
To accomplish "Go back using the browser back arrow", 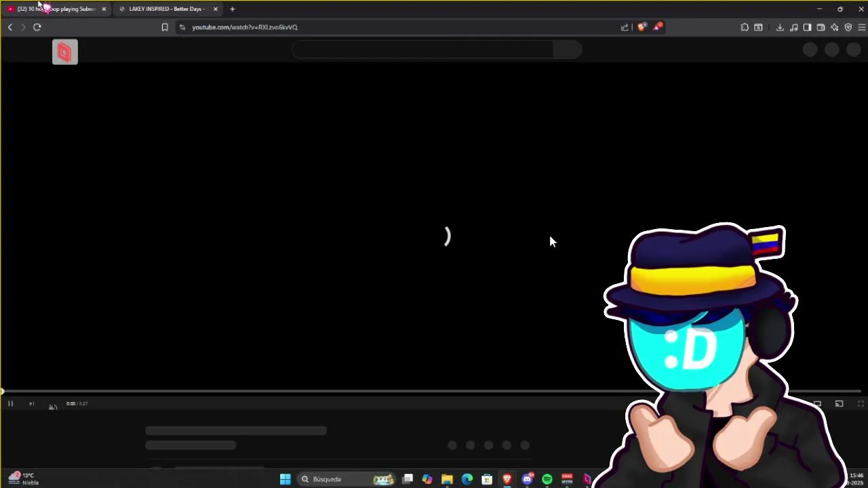I will [9, 27].
